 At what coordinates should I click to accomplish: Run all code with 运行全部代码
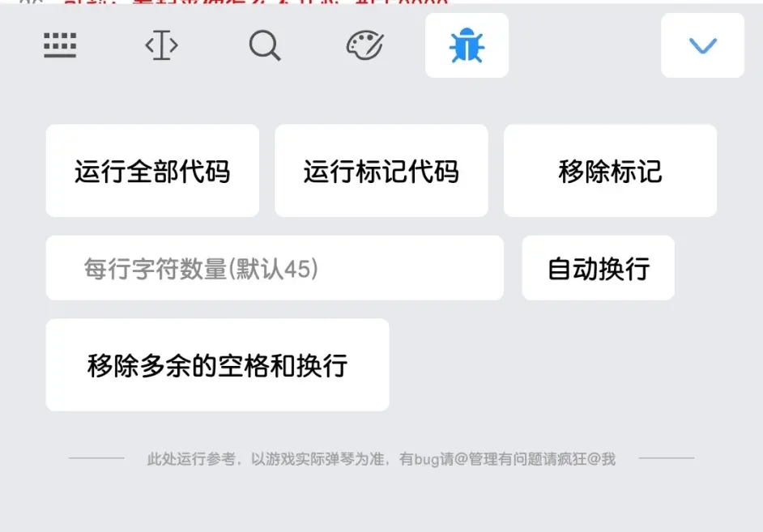coord(152,171)
